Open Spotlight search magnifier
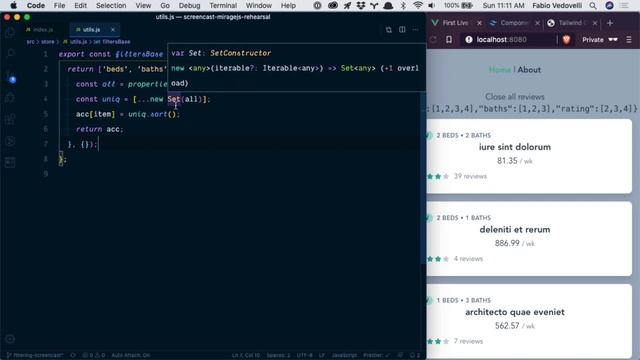This screenshot has width=640, height=360. coord(593,5)
